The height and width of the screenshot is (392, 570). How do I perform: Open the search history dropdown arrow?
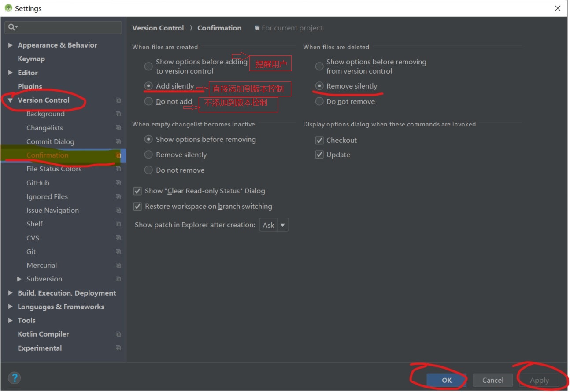(16, 27)
